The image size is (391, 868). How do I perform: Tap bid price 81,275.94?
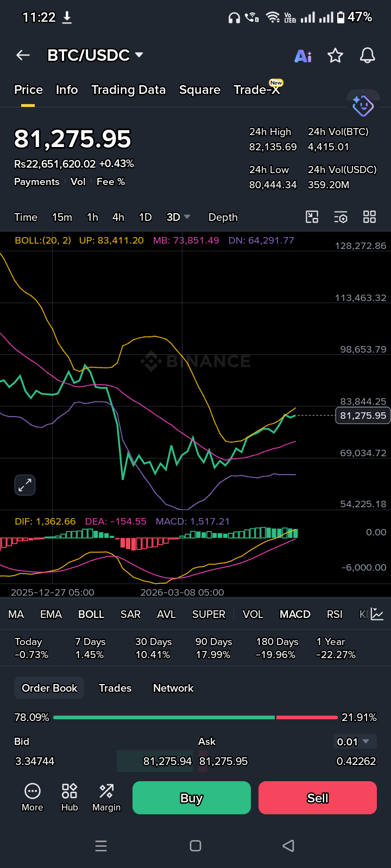(x=167, y=761)
